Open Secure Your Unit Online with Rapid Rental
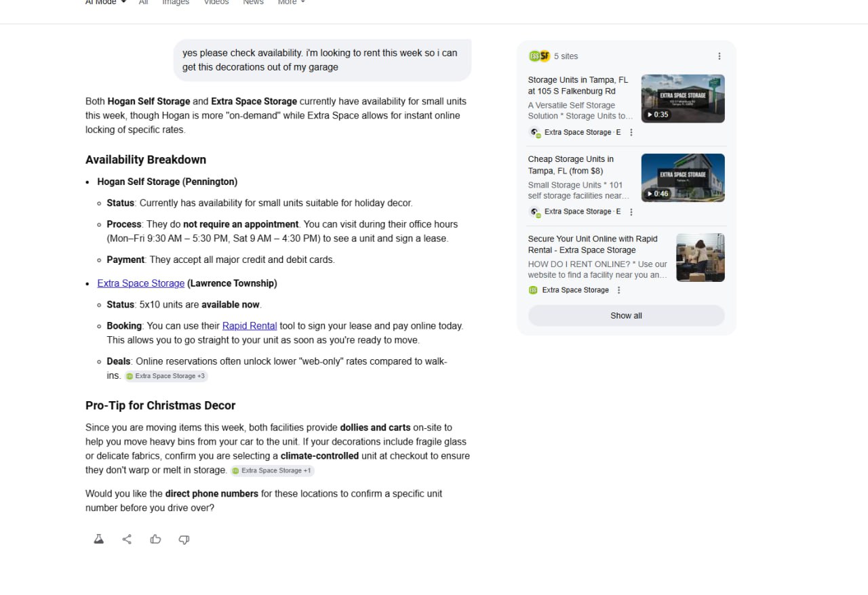The height and width of the screenshot is (595, 868). tap(593, 244)
